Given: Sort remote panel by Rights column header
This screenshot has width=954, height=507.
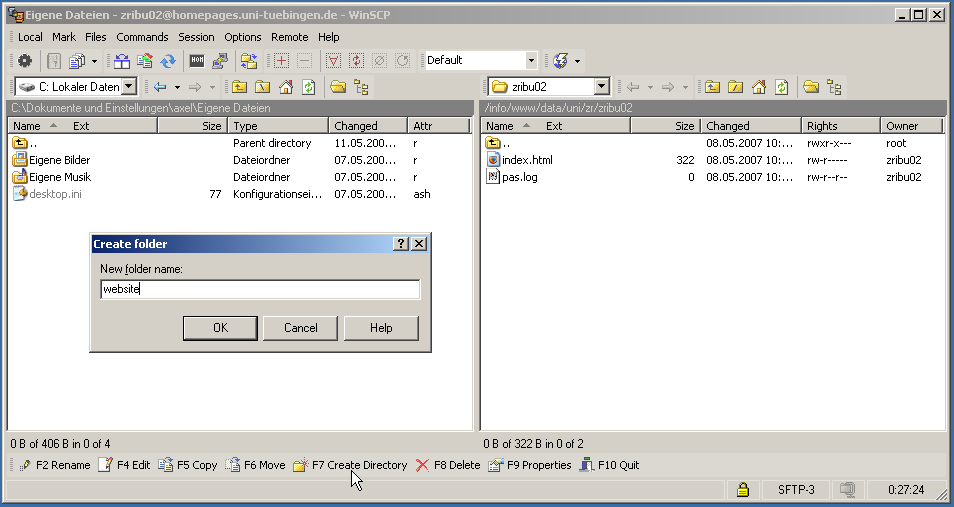Looking at the screenshot, I should [x=841, y=126].
